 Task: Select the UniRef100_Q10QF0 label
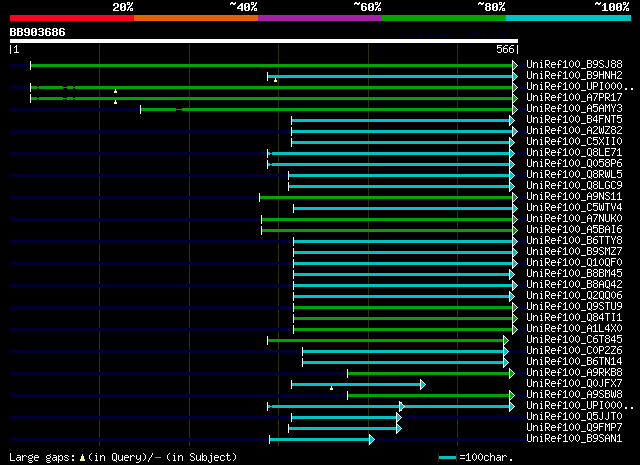tap(574, 263)
